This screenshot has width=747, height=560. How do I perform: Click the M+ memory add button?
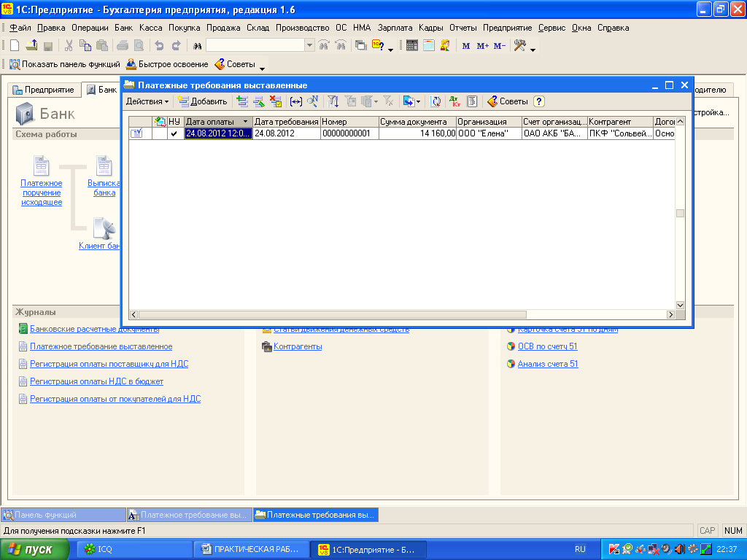click(483, 46)
